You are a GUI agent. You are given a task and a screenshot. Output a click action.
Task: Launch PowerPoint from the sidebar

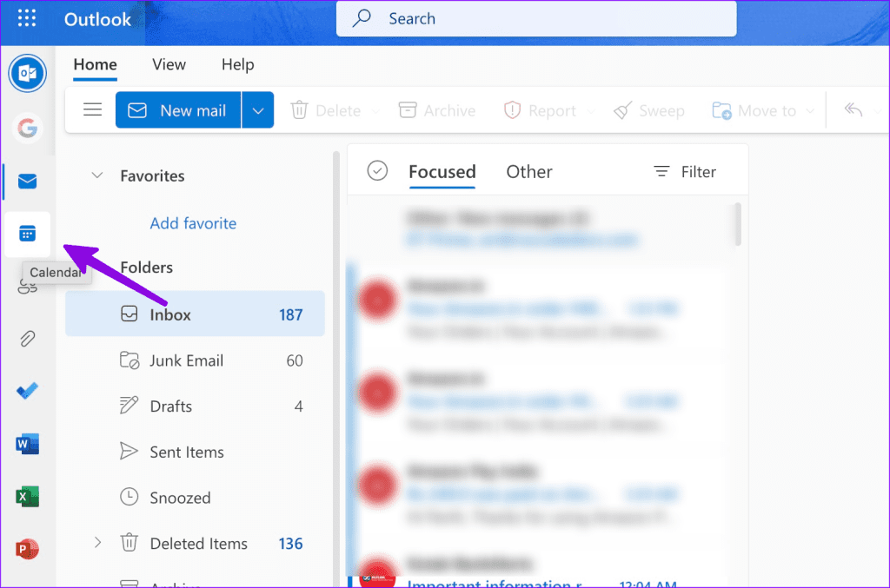coord(27,549)
